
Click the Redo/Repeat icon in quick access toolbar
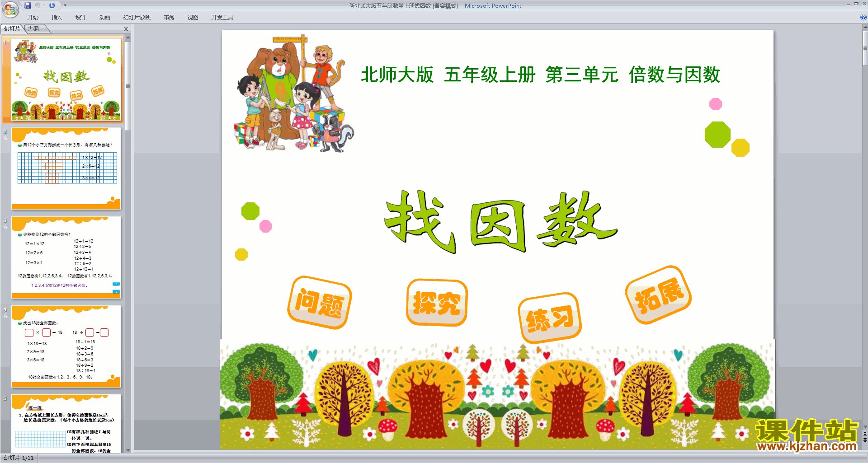coord(52,5)
